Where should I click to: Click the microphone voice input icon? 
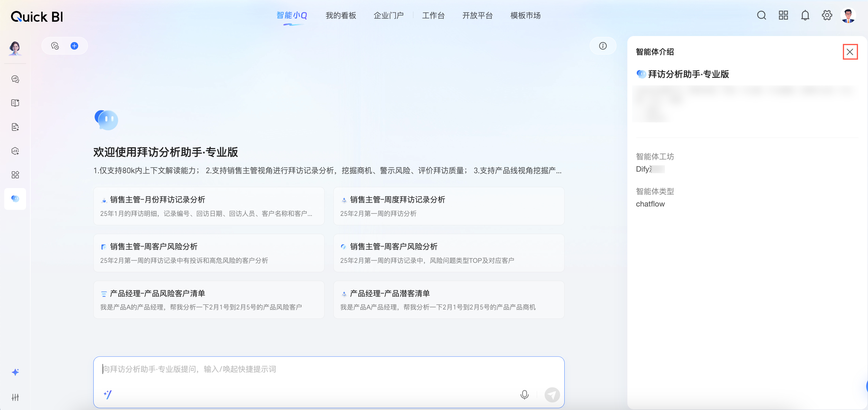pos(524,394)
